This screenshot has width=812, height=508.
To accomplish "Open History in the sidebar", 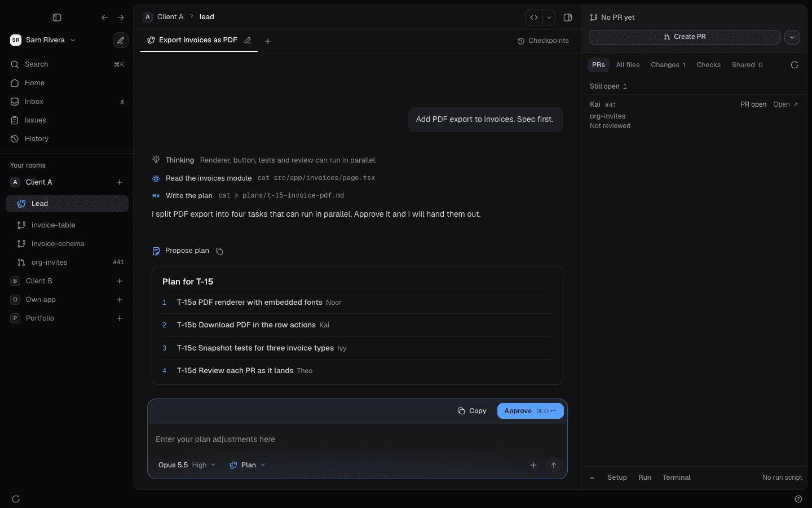I will click(x=67, y=139).
